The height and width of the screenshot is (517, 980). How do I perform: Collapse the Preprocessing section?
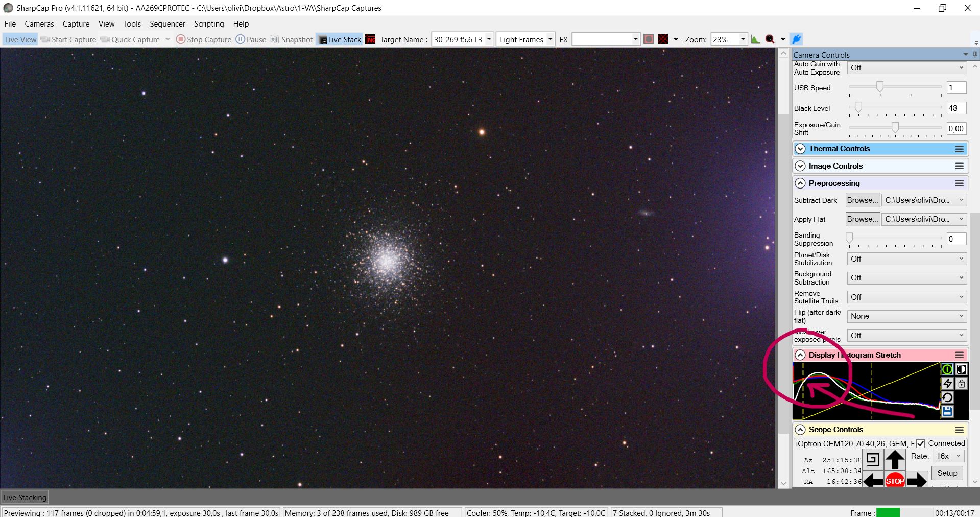800,183
